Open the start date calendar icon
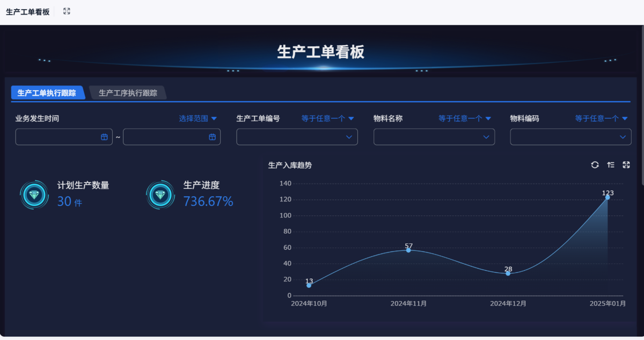 [x=104, y=137]
